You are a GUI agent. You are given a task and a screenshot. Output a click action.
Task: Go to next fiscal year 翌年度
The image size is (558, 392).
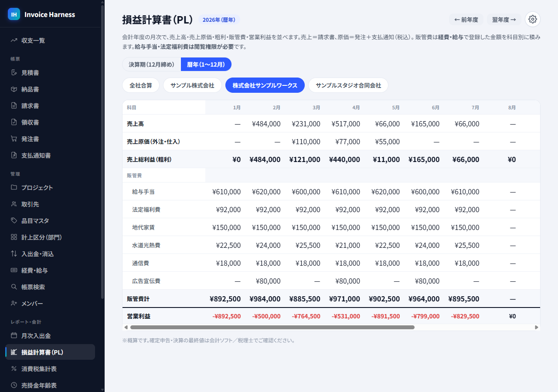pyautogui.click(x=504, y=20)
